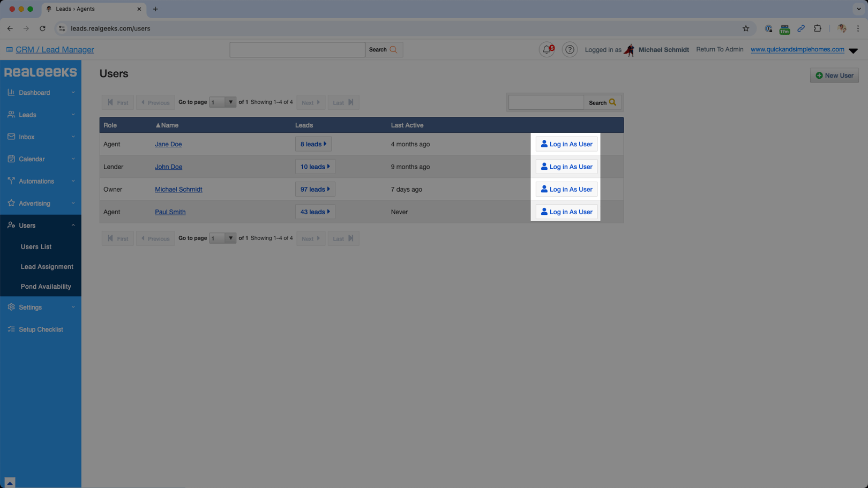868x488 pixels.
Task: Expand the Leads sidebar menu
Action: point(73,115)
